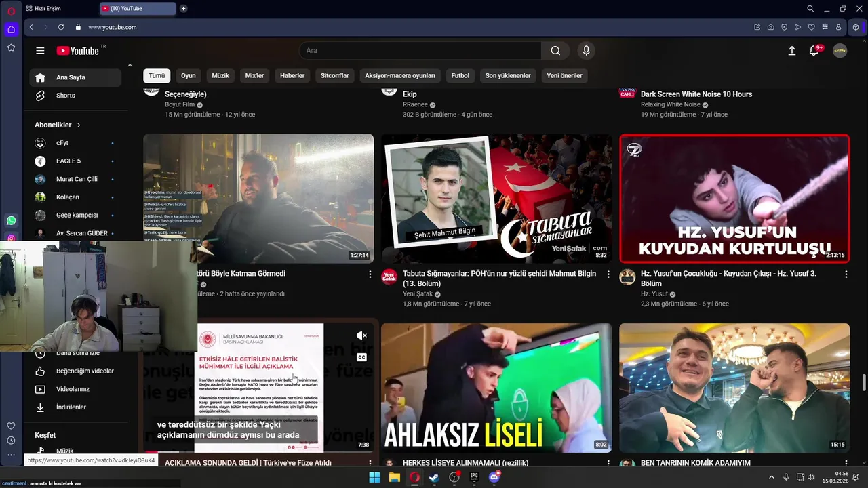Search tabs with the title bar magnifier

810,9
